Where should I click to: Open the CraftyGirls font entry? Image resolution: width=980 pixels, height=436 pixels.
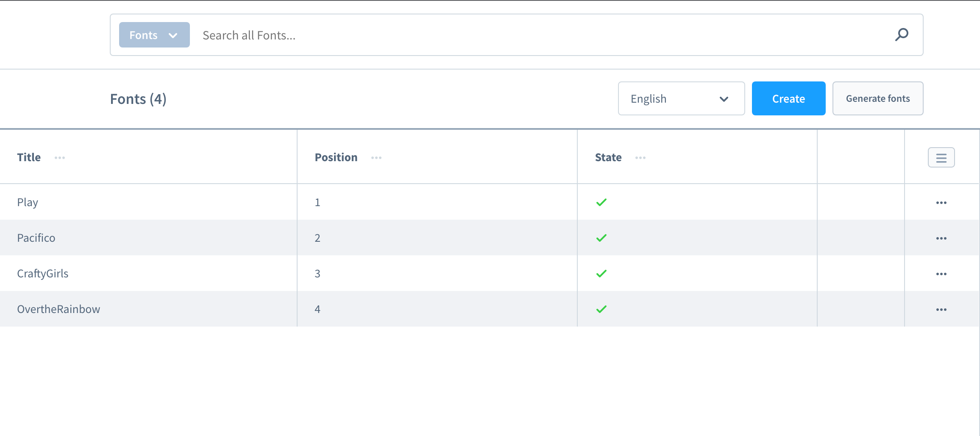click(x=42, y=274)
